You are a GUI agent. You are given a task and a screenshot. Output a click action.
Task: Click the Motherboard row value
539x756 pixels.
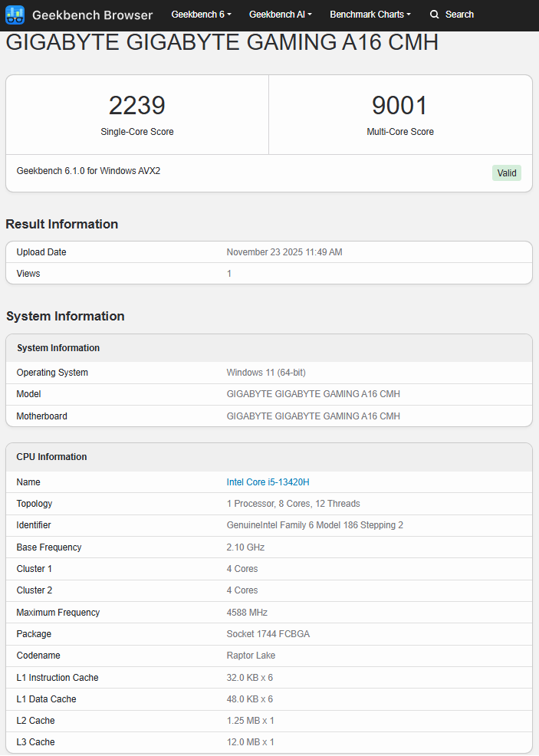pos(314,416)
